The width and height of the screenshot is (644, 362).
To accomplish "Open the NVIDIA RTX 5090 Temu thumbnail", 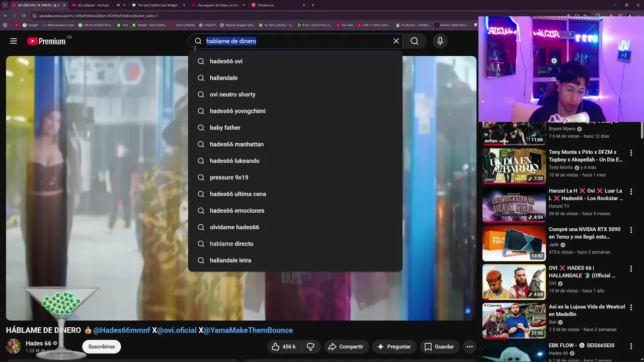I will (x=514, y=243).
